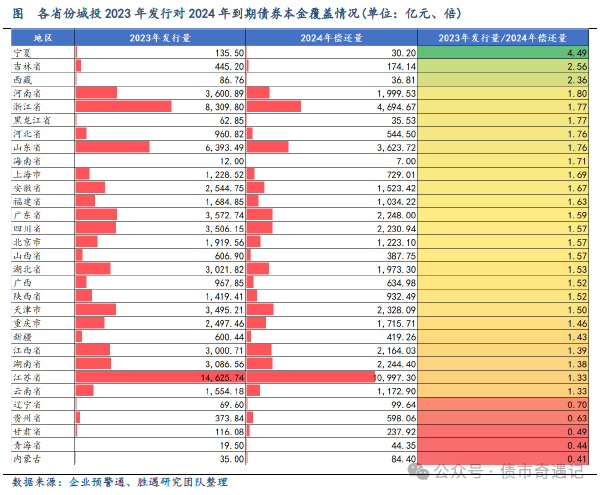Click the 2023年发行量 column header
This screenshot has width=603, height=495.
click(160, 38)
